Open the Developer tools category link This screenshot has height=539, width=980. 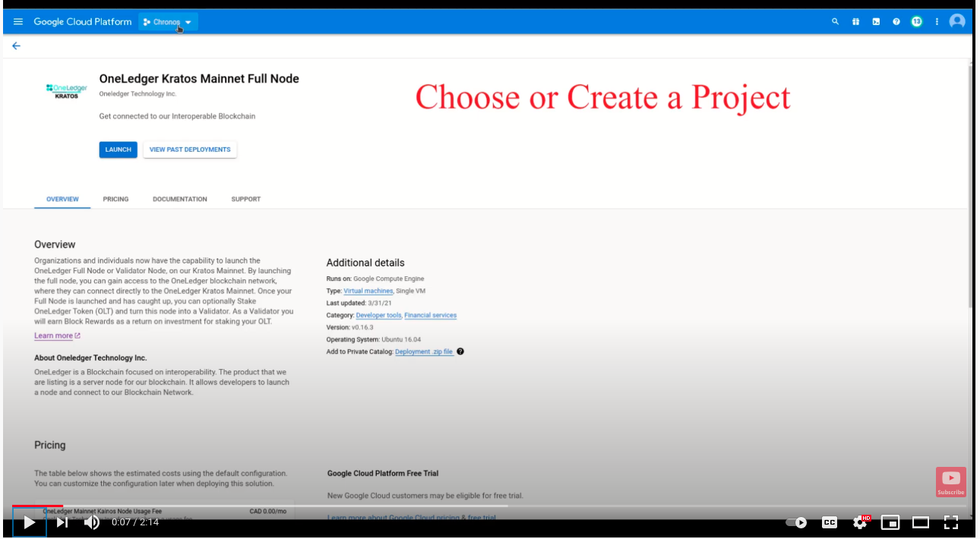[x=378, y=315]
